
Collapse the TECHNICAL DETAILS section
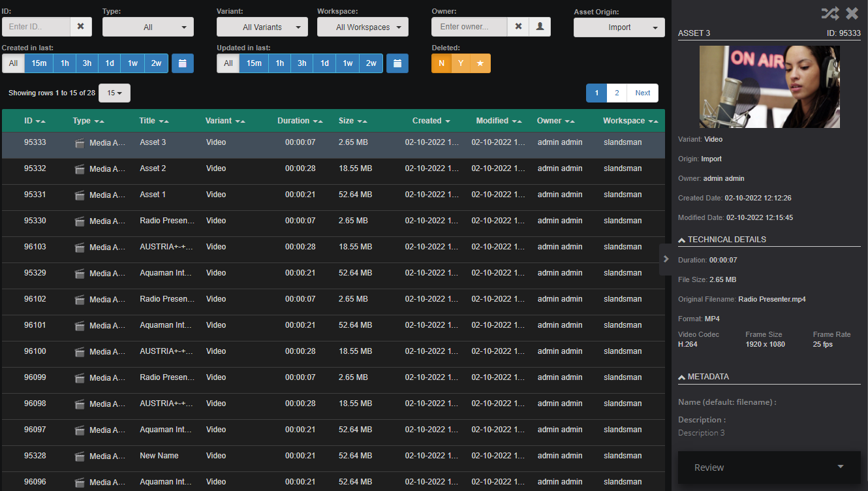[x=681, y=239]
